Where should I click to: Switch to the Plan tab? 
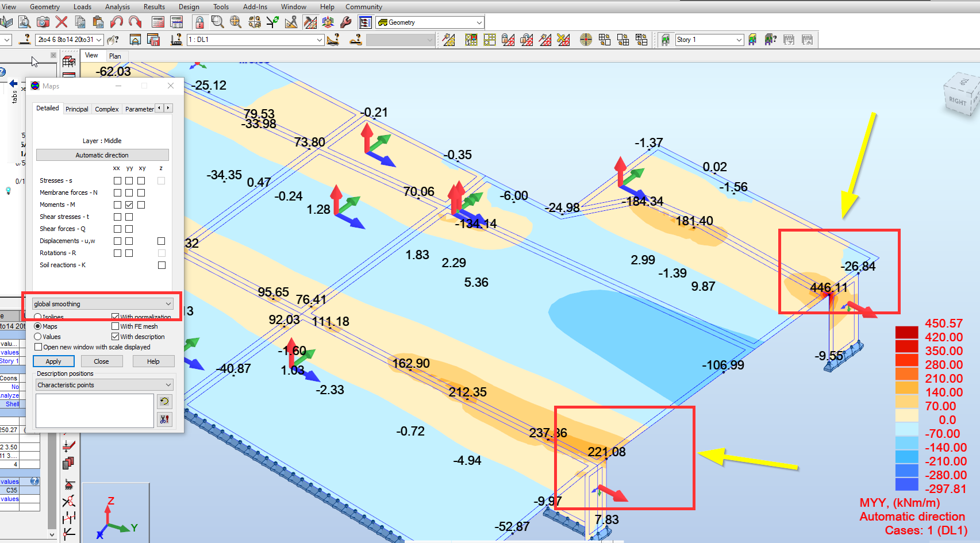115,56
